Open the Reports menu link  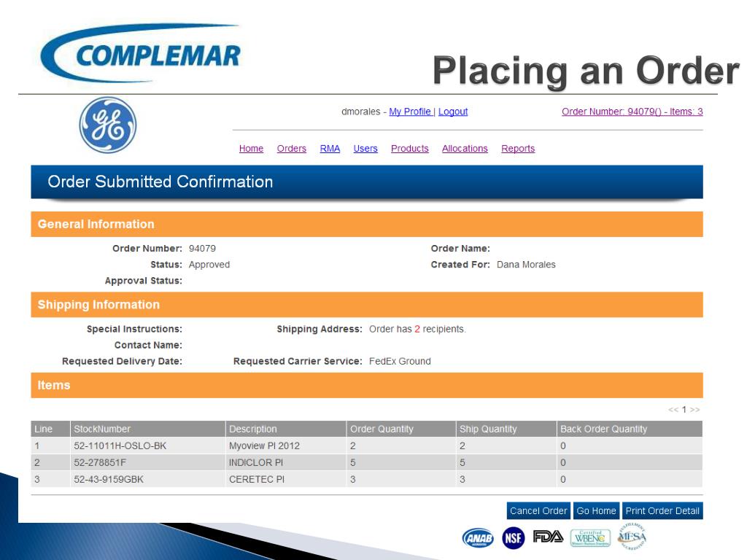pyautogui.click(x=518, y=149)
